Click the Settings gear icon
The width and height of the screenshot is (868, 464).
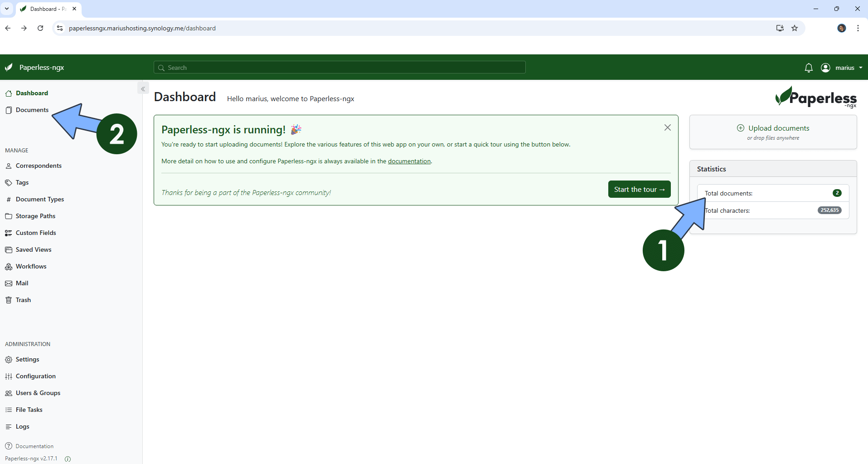9,360
